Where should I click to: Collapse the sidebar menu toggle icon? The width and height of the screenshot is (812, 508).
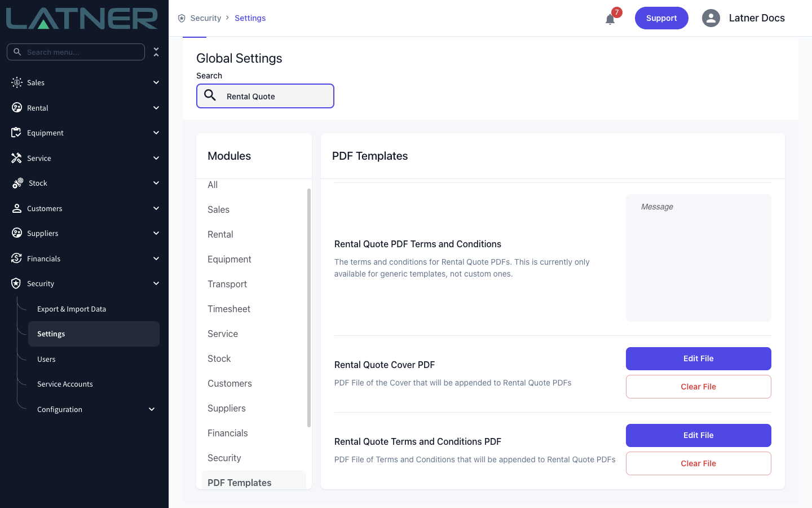click(x=156, y=52)
